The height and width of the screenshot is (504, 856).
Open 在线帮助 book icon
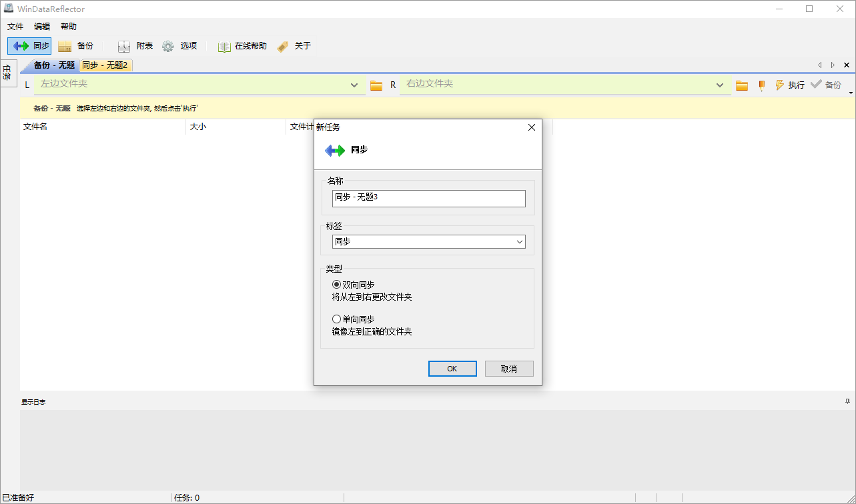coord(224,46)
